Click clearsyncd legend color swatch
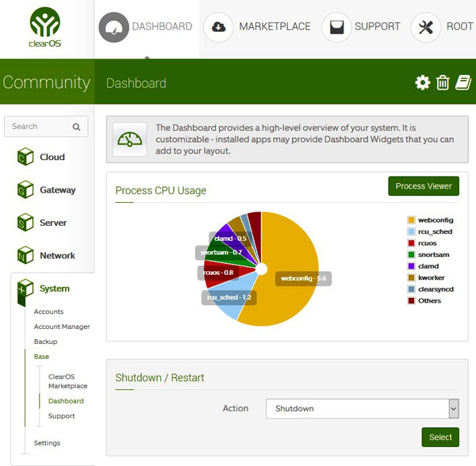The width and height of the screenshot is (476, 466). coord(411,289)
